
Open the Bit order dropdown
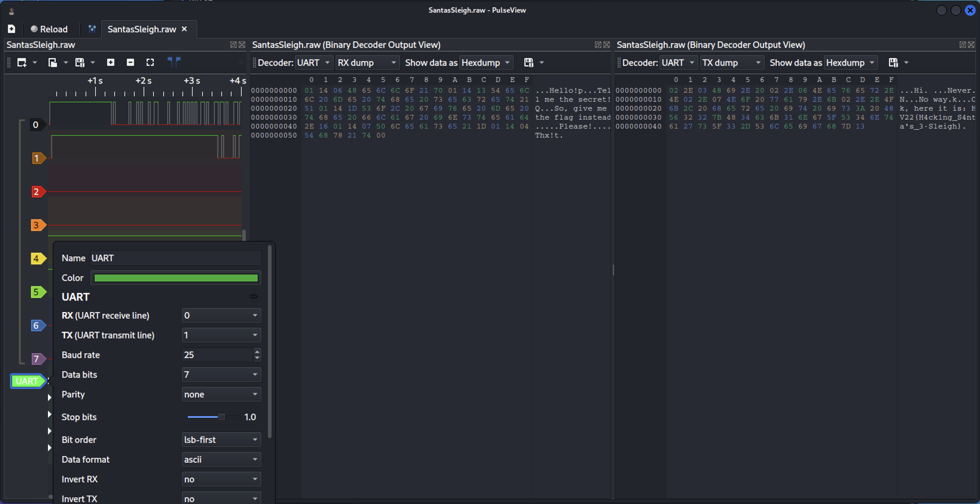(x=221, y=440)
